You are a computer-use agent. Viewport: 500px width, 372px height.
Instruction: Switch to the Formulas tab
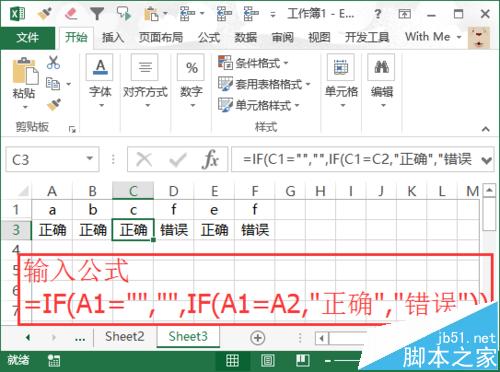click(209, 37)
